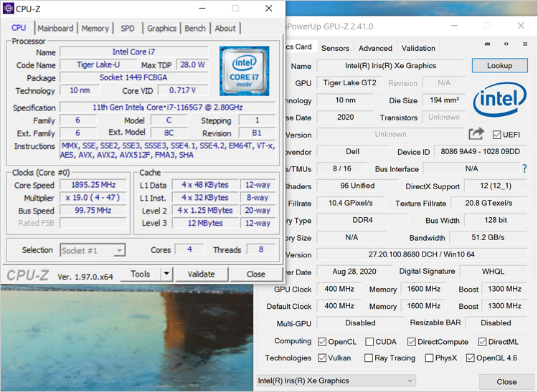Click the L1 Data 4 x 48 KBytes value
The image size is (538, 392).
pyautogui.click(x=205, y=185)
